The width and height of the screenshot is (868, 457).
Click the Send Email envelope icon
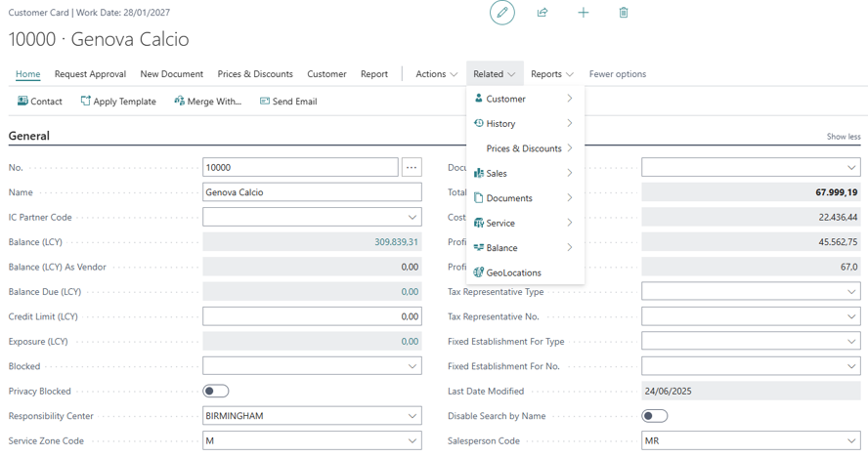(265, 102)
